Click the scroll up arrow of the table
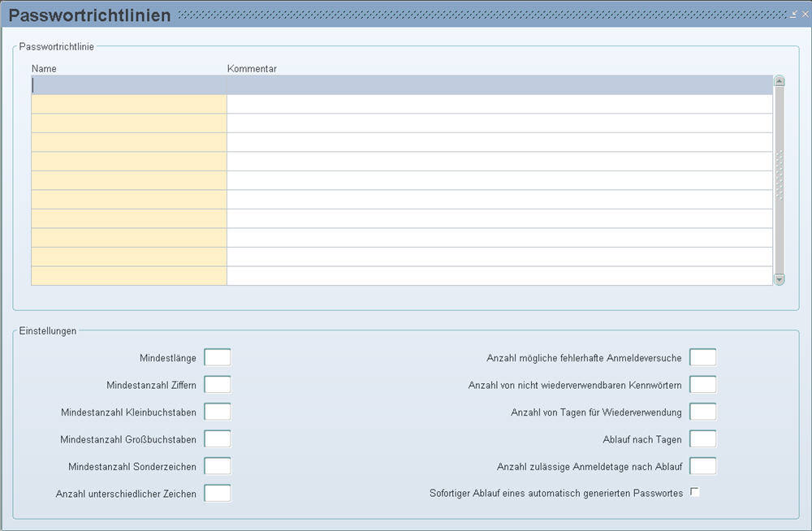This screenshot has height=531, width=812. (x=780, y=81)
